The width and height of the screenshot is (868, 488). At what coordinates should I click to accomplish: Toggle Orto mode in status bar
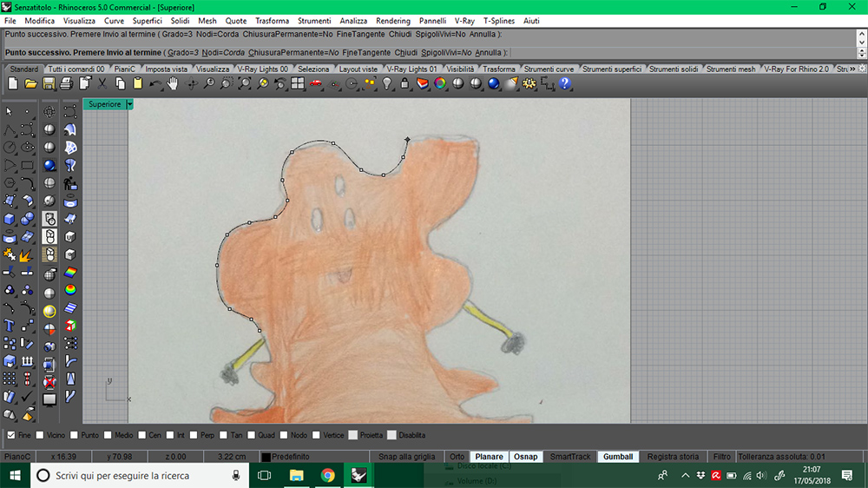[457, 457]
